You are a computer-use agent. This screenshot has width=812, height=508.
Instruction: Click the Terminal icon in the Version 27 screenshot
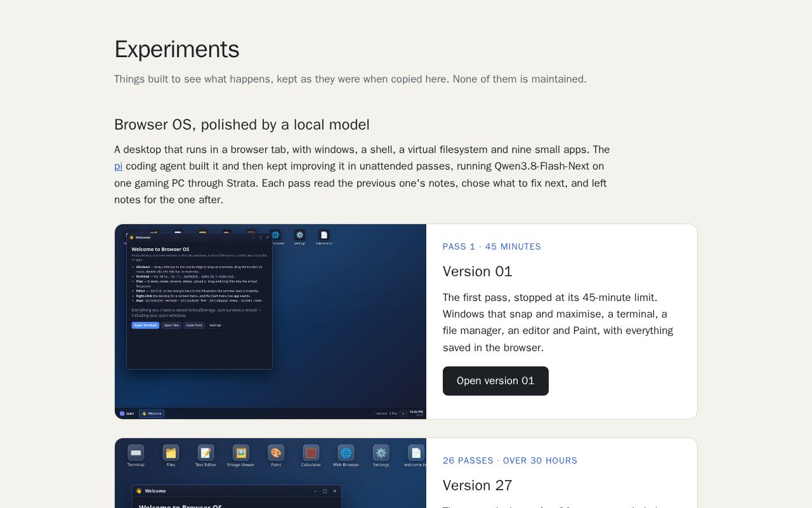pyautogui.click(x=136, y=452)
